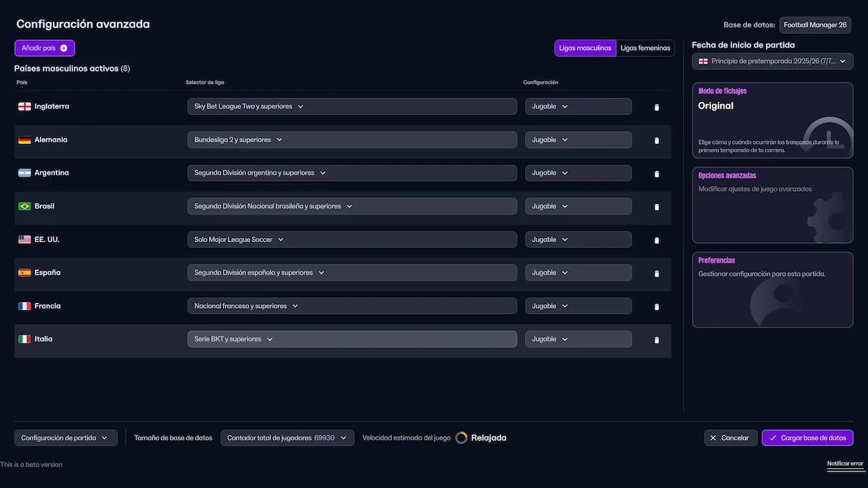
Task: Click the trash icon in España row
Action: point(657,273)
